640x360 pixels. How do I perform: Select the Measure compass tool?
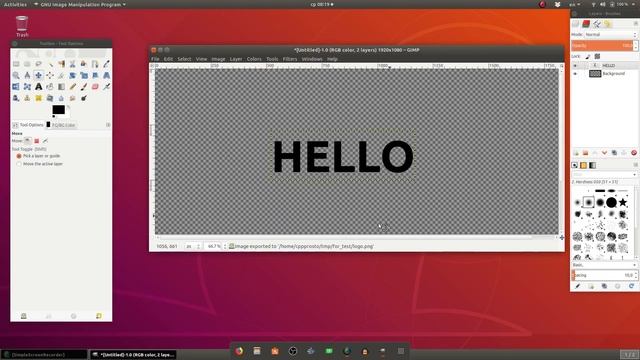pyautogui.click(x=27, y=76)
